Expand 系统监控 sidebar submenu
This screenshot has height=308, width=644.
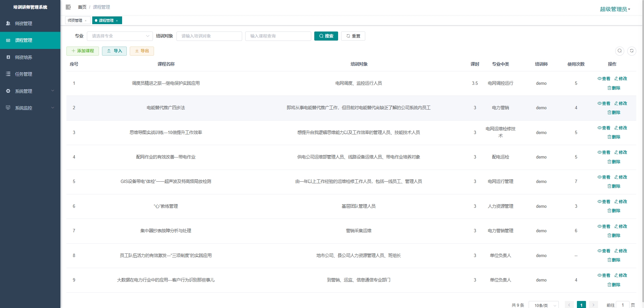pyautogui.click(x=30, y=108)
